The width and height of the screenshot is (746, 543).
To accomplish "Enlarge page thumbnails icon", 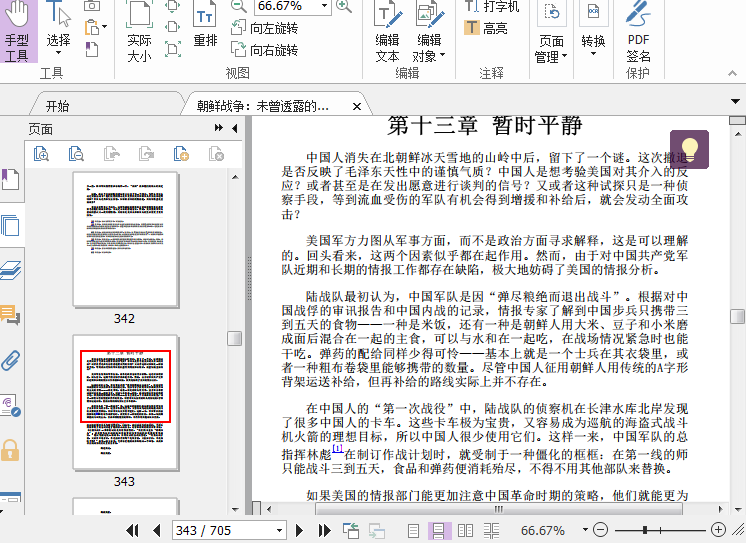I will coord(41,154).
